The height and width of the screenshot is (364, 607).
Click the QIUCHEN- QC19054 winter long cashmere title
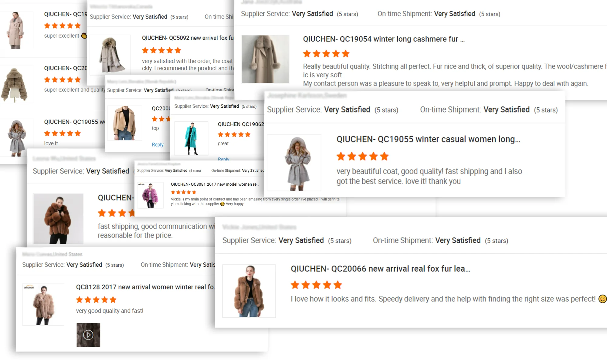tap(383, 39)
